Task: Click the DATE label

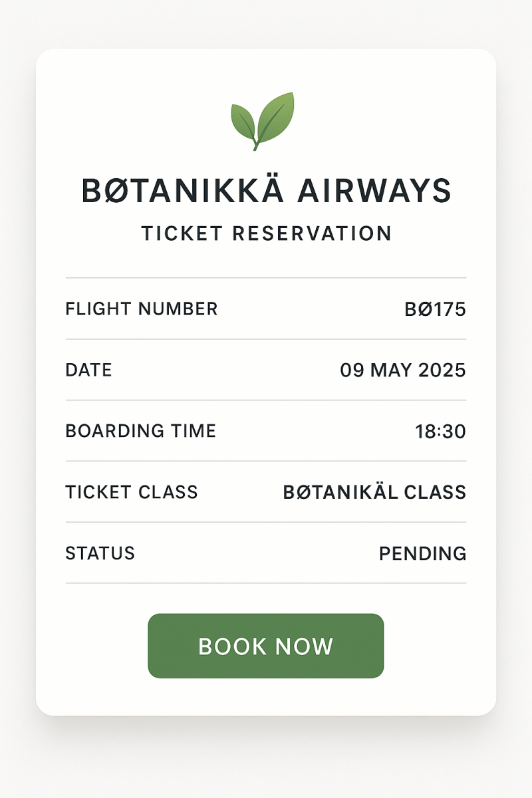Action: 88,370
